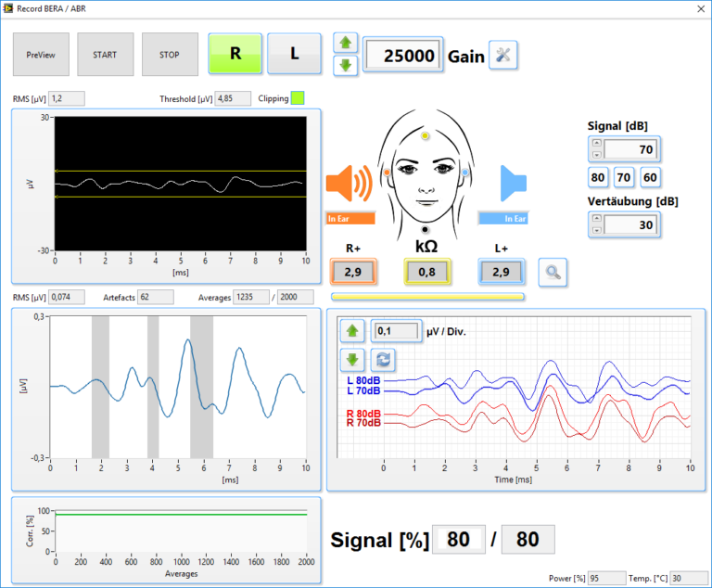Set signal level preset to 80
This screenshot has width=712, height=588.
598,177
